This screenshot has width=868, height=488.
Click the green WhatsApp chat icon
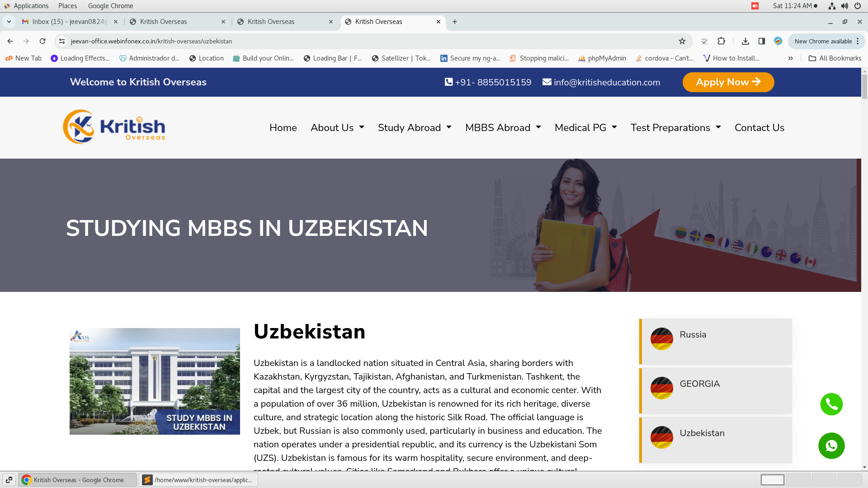831,446
